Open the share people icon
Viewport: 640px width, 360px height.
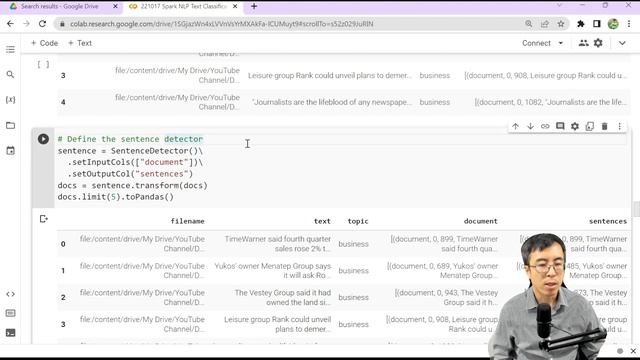click(583, 43)
